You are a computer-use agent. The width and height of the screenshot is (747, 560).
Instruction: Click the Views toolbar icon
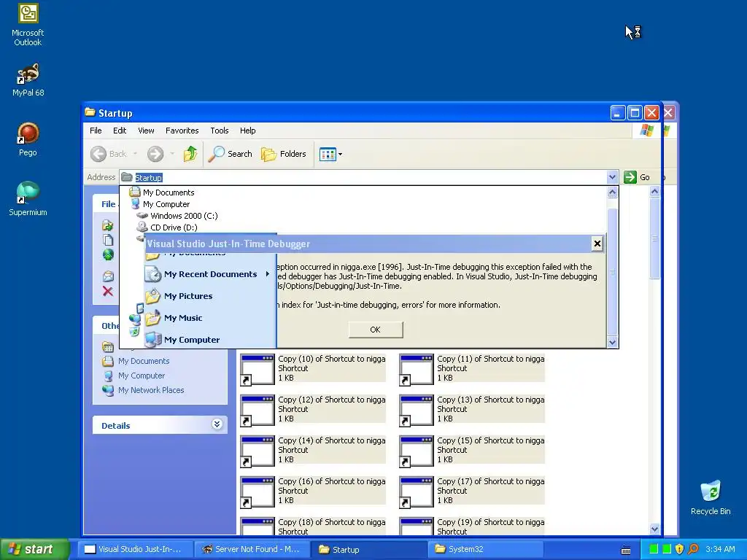pyautogui.click(x=328, y=155)
